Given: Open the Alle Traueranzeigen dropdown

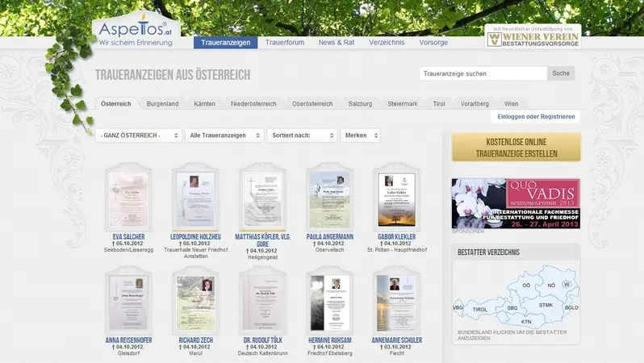Looking at the screenshot, I should pyautogui.click(x=224, y=135).
